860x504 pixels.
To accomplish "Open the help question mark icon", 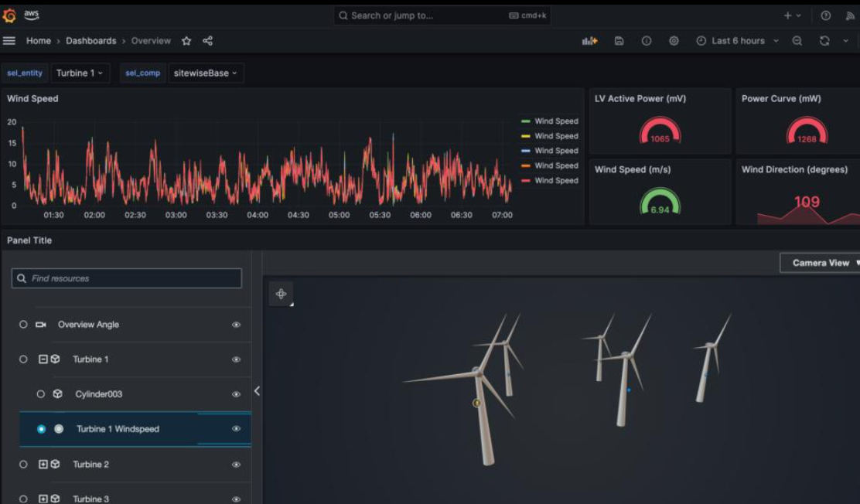I will tap(825, 15).
